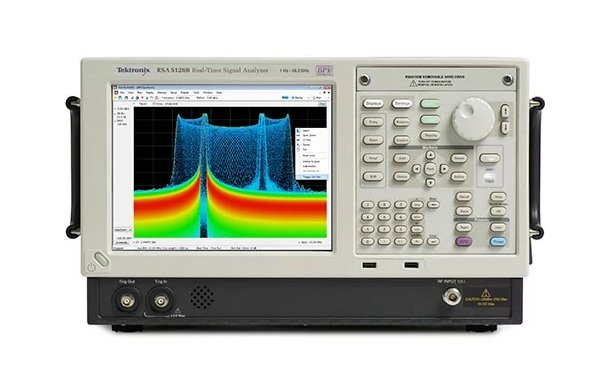Image resolution: width=600 pixels, height=390 pixels.
Task: Push the Replay front-panel button
Action: pos(430,135)
